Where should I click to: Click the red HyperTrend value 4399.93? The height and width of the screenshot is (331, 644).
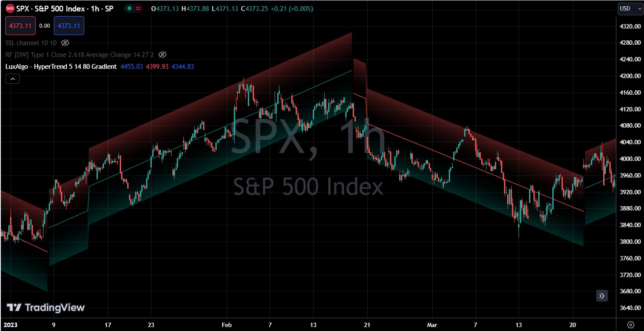click(x=157, y=67)
